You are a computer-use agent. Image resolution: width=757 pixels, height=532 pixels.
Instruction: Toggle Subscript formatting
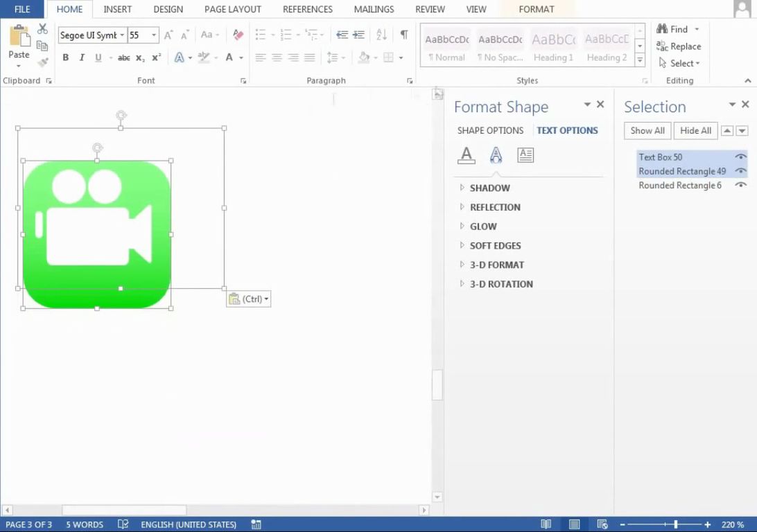pyautogui.click(x=140, y=57)
